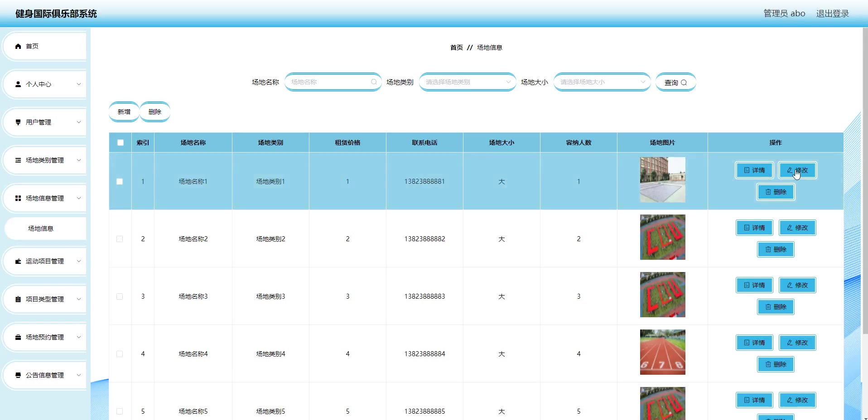This screenshot has width=868, height=420.
Task: Focus the 场地名称 search input field
Action: 333,82
